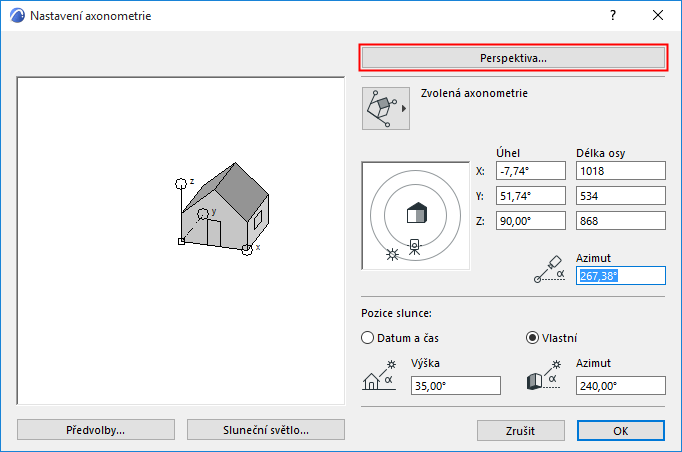Open the Předvolby button
Viewport: 682px width, 452px height.
(96, 430)
